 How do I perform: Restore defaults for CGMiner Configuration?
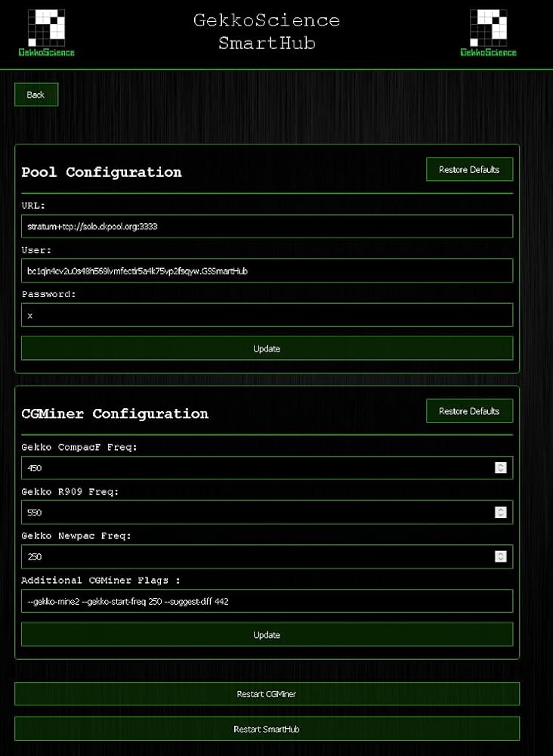[x=469, y=411]
